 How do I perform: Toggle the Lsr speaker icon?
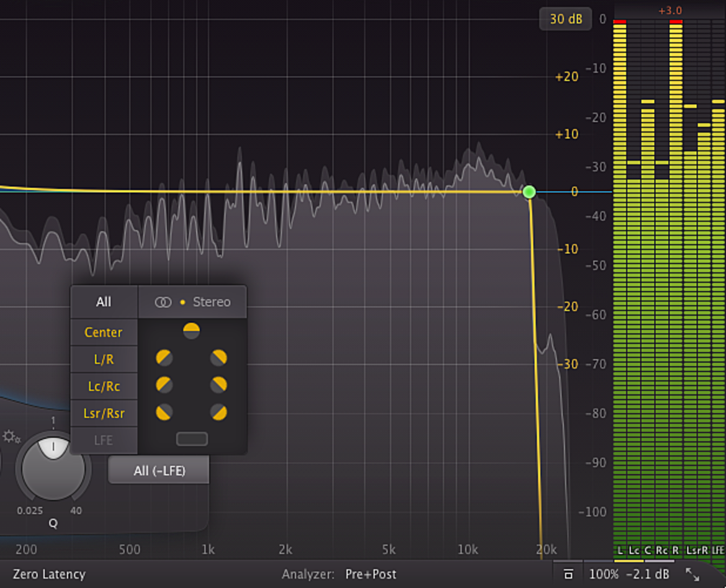pyautogui.click(x=164, y=412)
